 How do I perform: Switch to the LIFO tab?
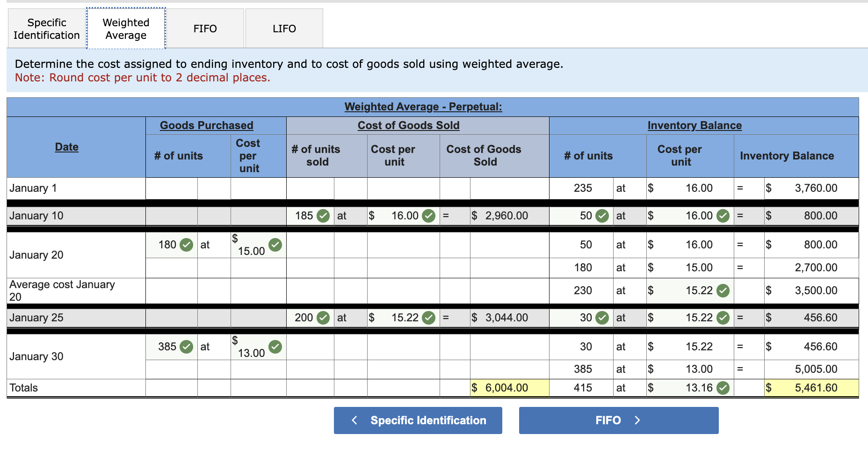284,29
